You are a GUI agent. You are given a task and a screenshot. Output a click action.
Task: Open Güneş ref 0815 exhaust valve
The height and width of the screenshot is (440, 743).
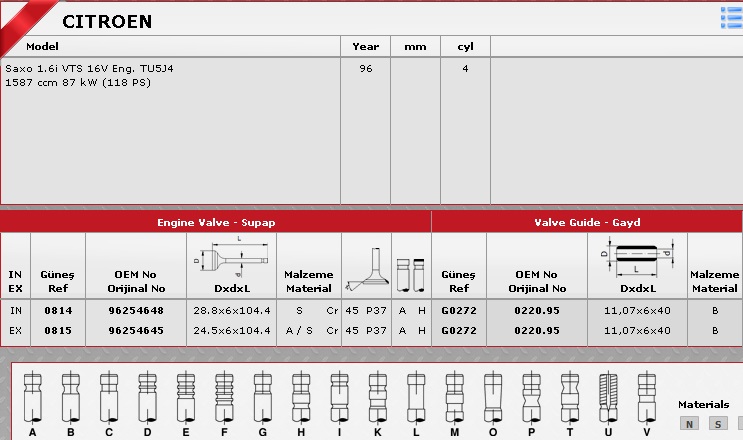click(58, 328)
